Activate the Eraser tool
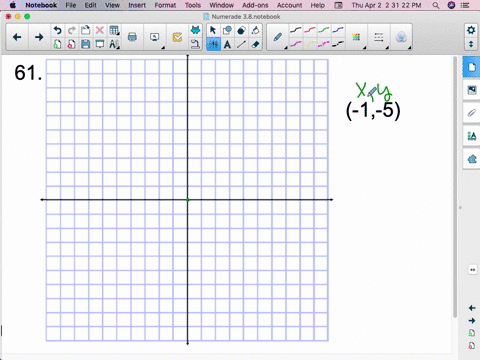This screenshot has width=480, height=360. coord(255,44)
